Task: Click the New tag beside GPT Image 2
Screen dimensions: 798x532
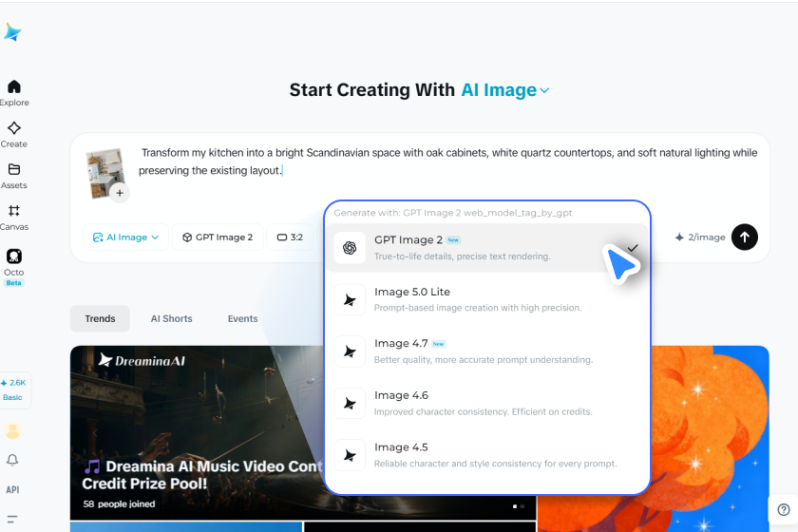Action: pos(453,239)
